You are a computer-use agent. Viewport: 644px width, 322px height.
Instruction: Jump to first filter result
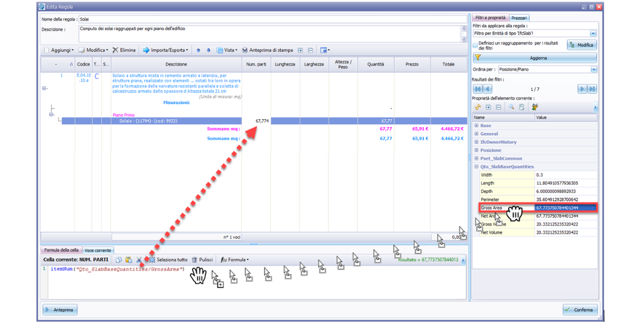[478, 89]
